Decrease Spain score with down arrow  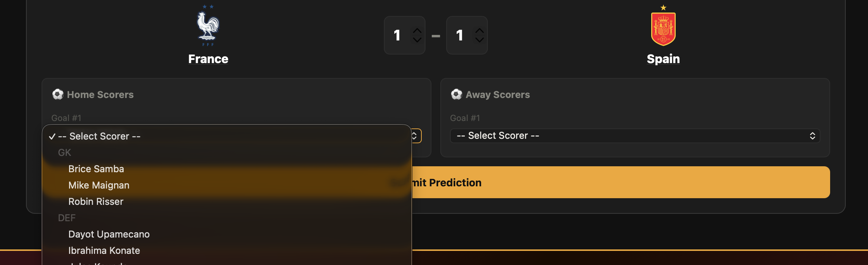click(x=480, y=40)
